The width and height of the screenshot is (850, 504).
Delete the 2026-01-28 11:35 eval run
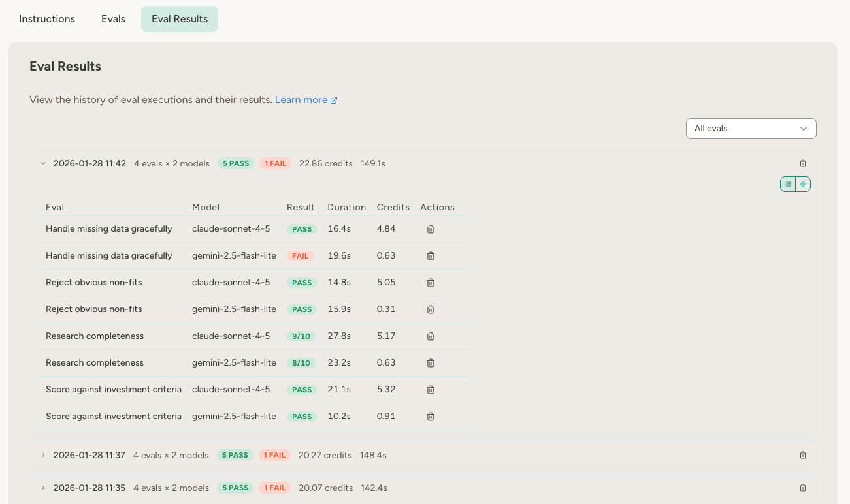pyautogui.click(x=803, y=488)
